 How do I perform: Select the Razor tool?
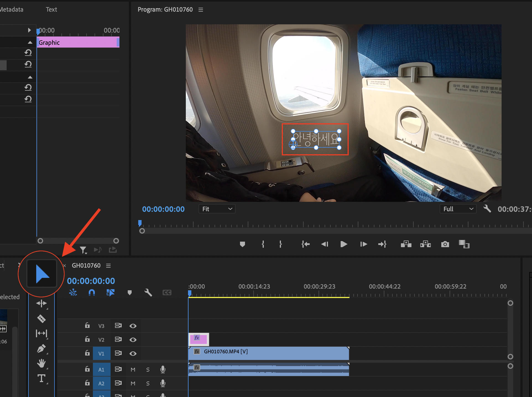click(x=41, y=318)
